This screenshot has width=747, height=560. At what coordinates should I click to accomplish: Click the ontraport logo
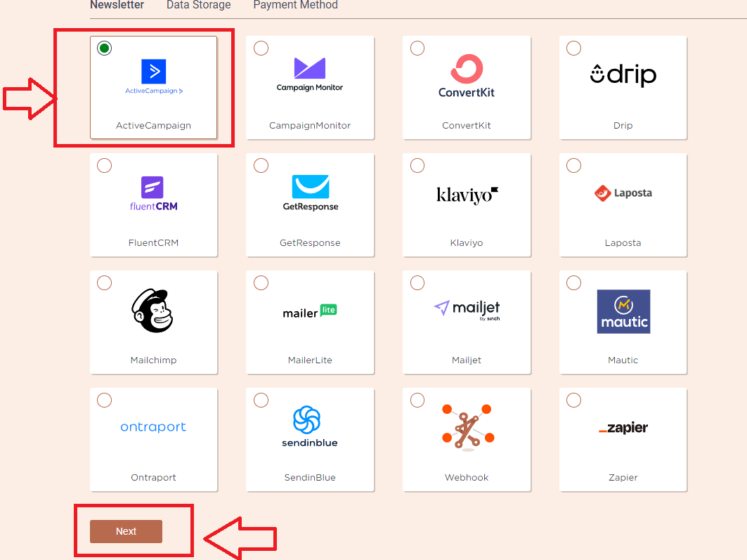(153, 427)
